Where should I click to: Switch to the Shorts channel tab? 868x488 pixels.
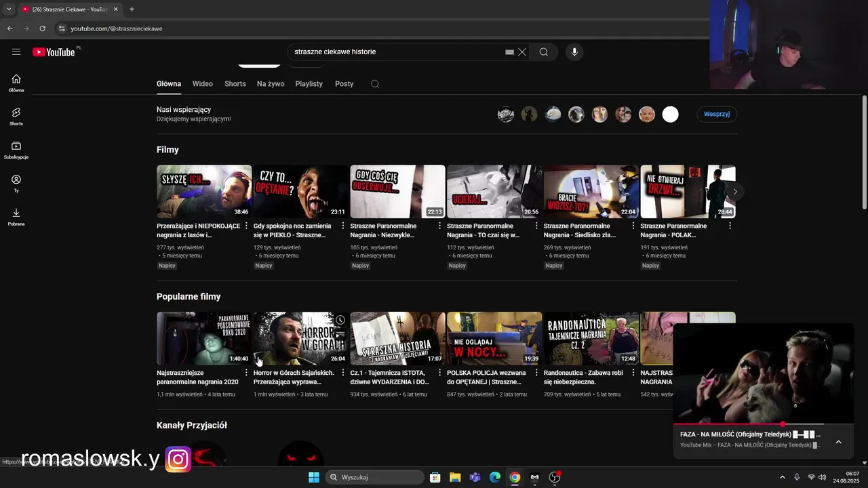[x=235, y=84]
